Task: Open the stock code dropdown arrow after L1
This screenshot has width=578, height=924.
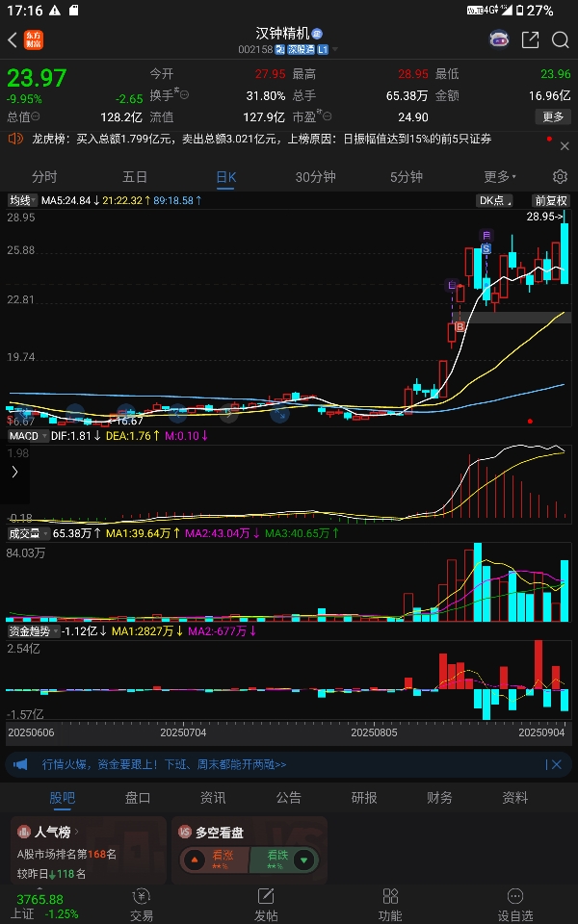Action: 335,49
